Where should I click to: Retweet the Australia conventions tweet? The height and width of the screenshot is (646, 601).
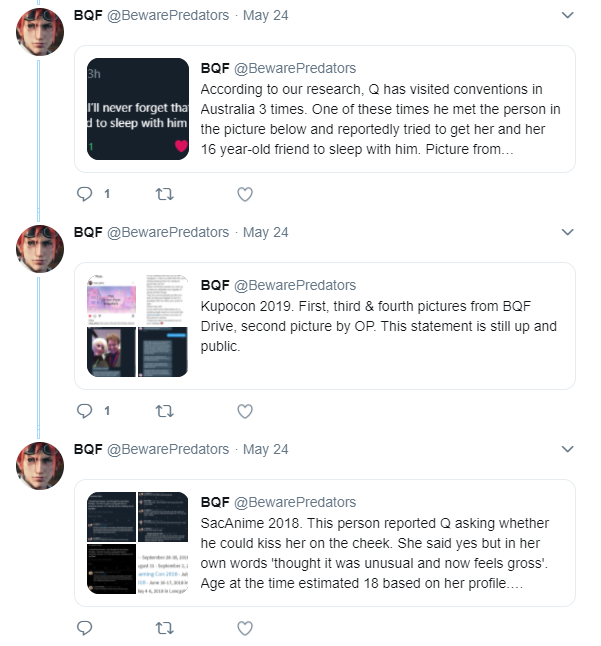pyautogui.click(x=164, y=194)
